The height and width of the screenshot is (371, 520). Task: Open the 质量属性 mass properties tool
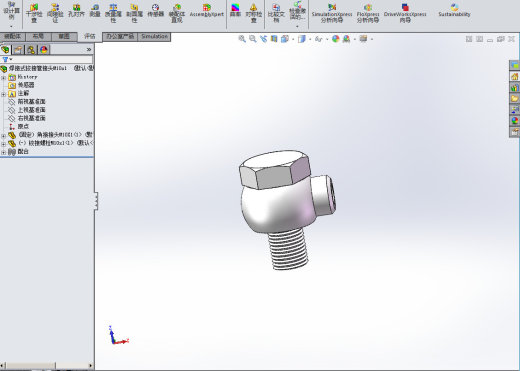113,13
